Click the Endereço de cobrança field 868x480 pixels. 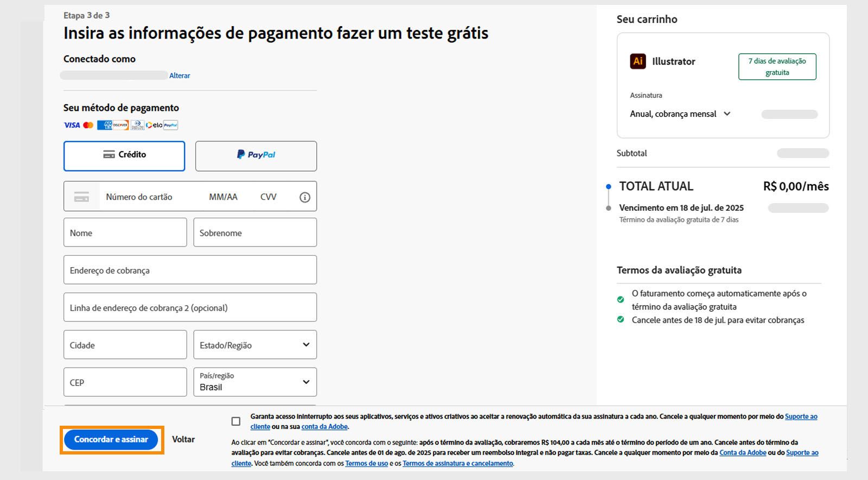pos(190,270)
